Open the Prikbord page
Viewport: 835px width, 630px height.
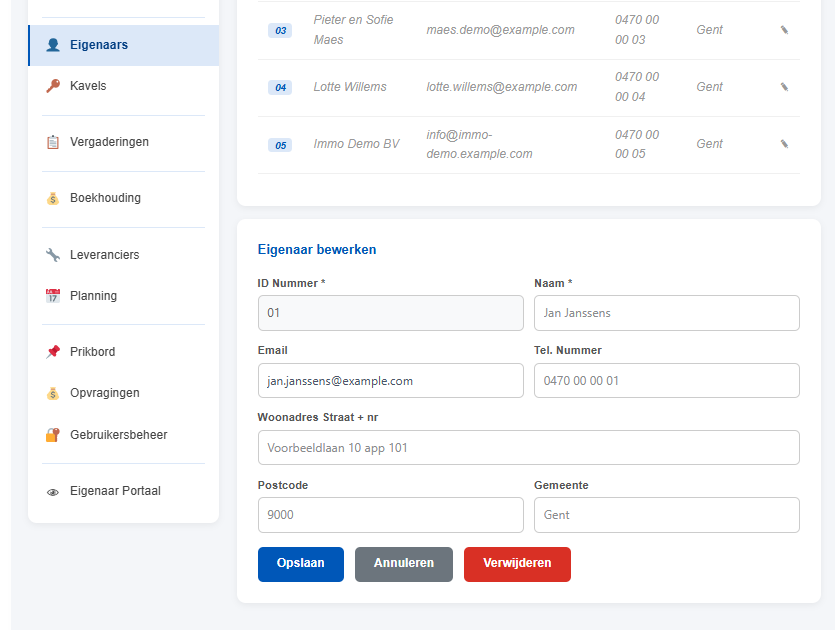click(x=124, y=352)
